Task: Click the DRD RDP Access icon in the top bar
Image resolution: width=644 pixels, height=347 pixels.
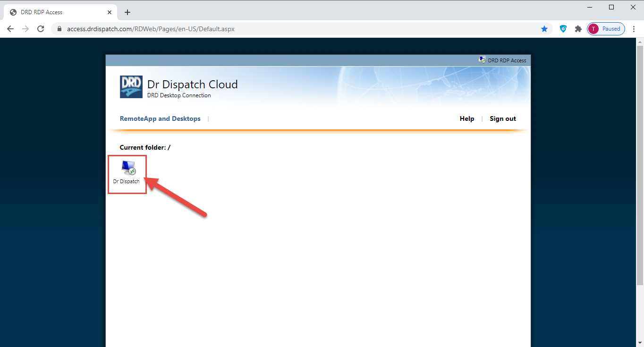Action: click(x=482, y=60)
